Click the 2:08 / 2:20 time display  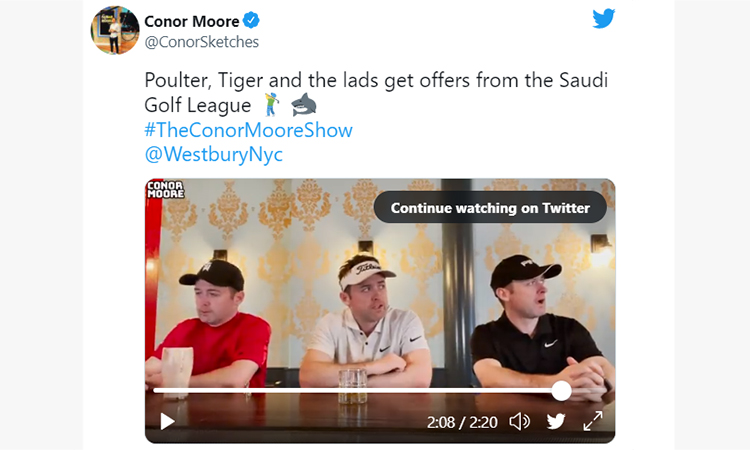(462, 422)
